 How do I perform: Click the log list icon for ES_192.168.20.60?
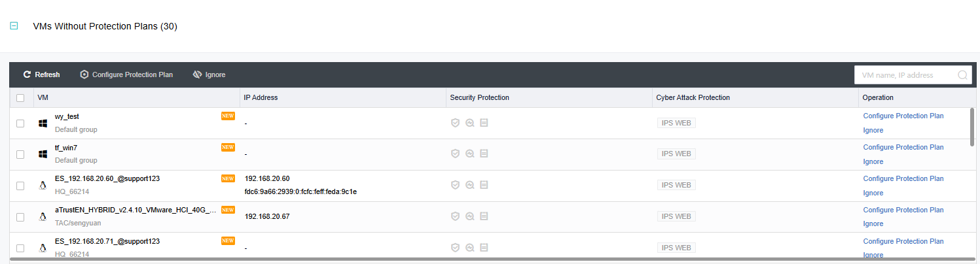pos(484,185)
